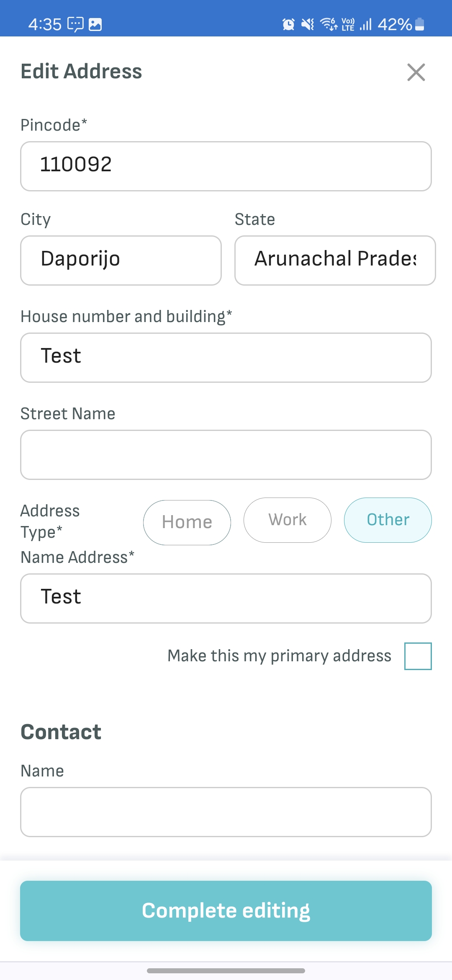Tap the Wi-Fi status icon
Image resolution: width=452 pixels, height=980 pixels.
pyautogui.click(x=329, y=25)
